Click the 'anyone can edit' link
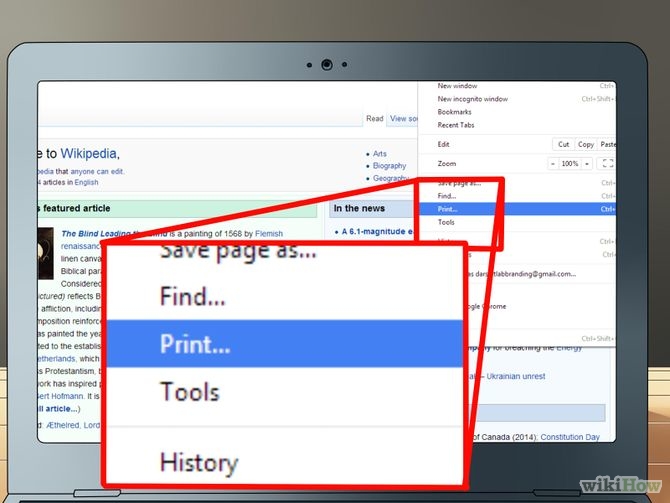 coord(97,171)
